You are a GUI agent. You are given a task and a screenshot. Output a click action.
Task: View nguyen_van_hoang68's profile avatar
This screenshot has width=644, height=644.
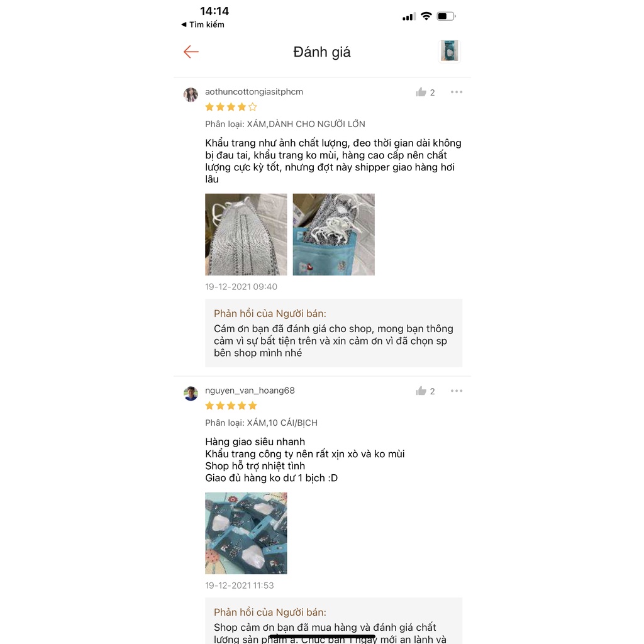click(x=191, y=393)
